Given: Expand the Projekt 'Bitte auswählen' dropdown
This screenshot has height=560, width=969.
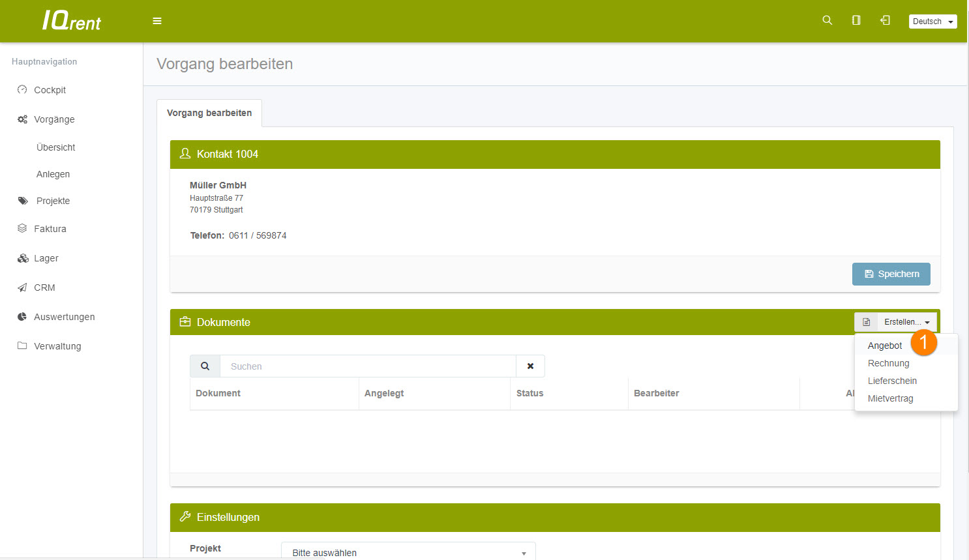Looking at the screenshot, I should pyautogui.click(x=408, y=552).
